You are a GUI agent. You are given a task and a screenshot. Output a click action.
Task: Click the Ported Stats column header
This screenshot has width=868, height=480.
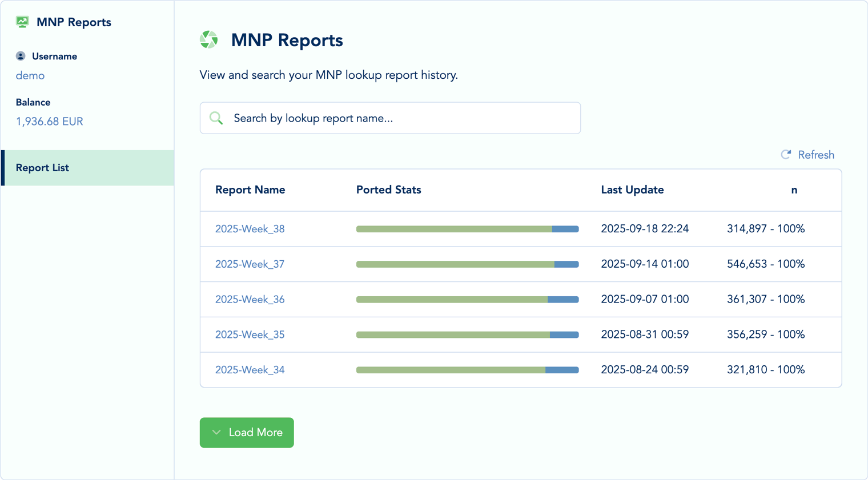(388, 190)
